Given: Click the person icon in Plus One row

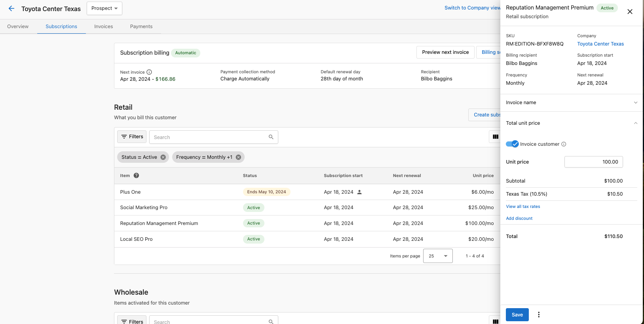Looking at the screenshot, I should [x=359, y=192].
